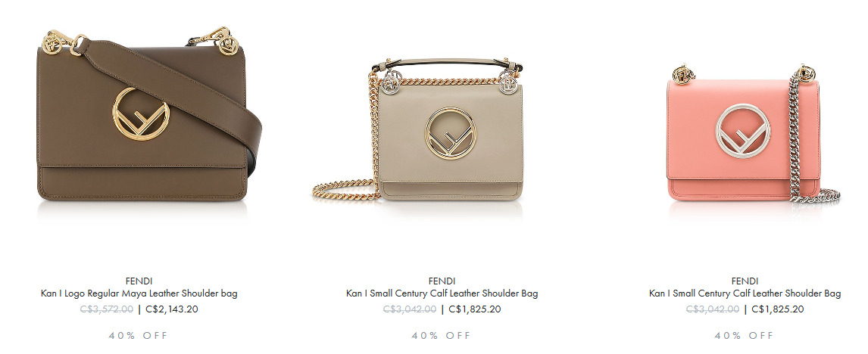Open Kan I Logo Regular Maya Leather title
The width and height of the screenshot is (868, 354).
pos(139,293)
